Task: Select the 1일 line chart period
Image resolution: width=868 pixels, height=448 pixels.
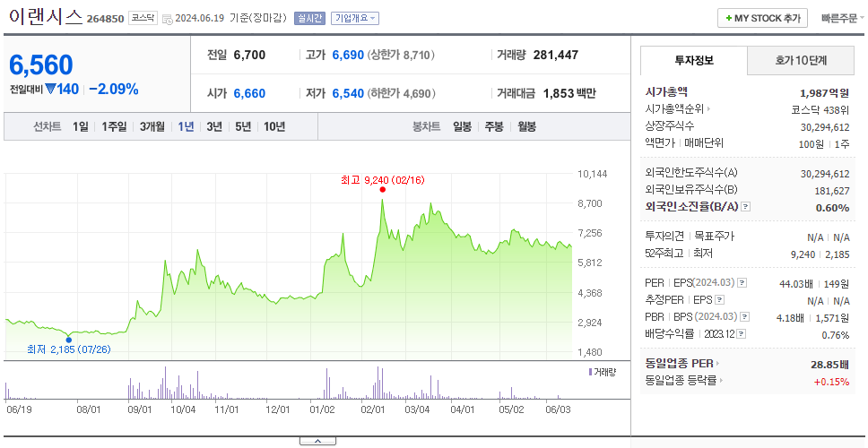Action: coord(81,126)
